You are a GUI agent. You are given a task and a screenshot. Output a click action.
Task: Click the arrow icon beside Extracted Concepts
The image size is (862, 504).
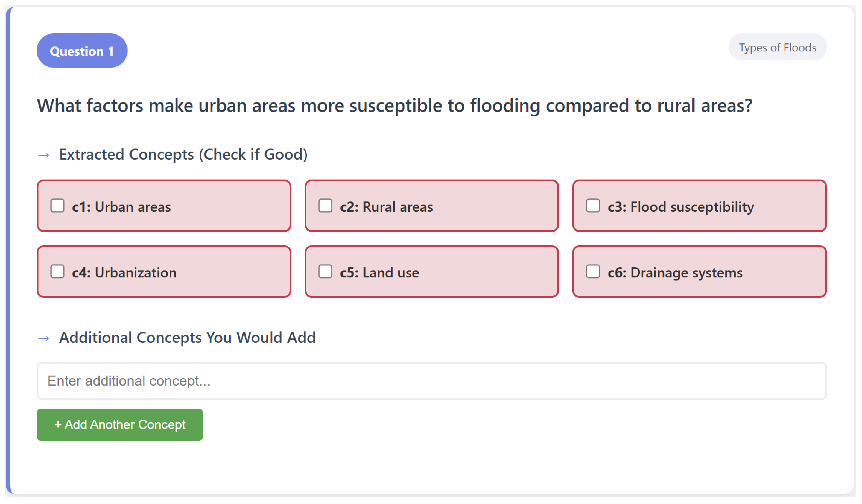coord(44,155)
